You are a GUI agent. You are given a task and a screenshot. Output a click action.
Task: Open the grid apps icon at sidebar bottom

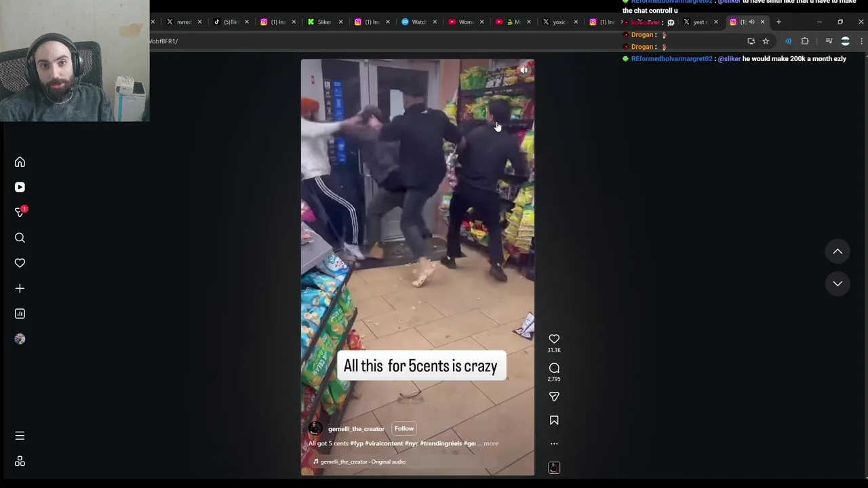tap(20, 462)
